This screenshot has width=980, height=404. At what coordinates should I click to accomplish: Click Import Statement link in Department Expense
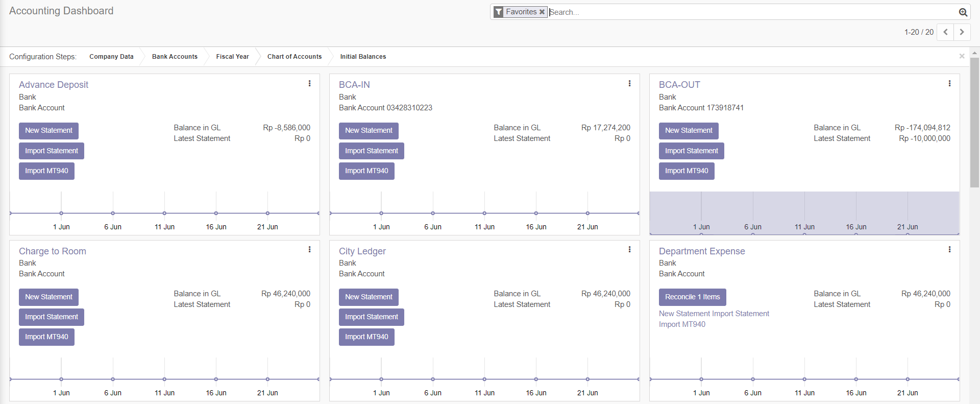tap(741, 314)
